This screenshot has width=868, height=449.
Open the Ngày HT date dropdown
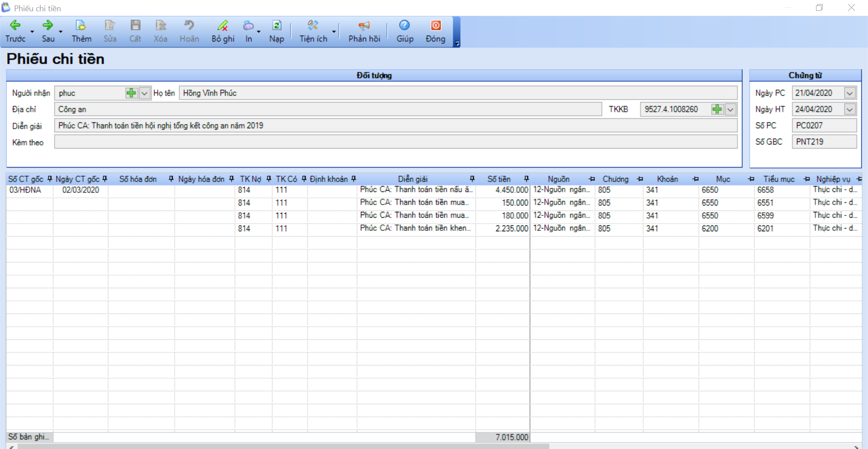pyautogui.click(x=850, y=109)
